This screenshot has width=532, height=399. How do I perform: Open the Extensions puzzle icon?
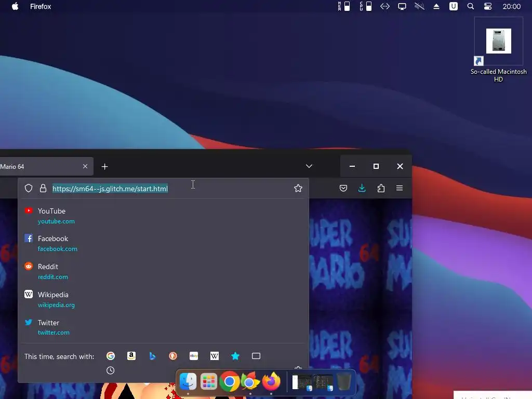pyautogui.click(x=381, y=188)
